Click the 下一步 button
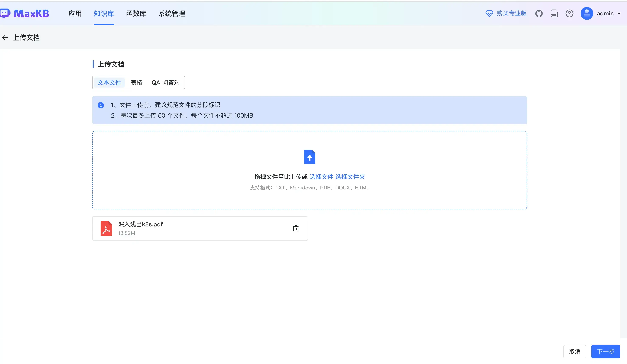This screenshot has width=627, height=364. pos(605,351)
